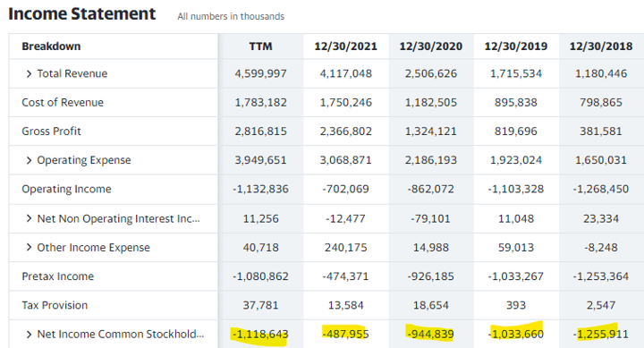Select the 12/30/2020 column header
This screenshot has width=644, height=348.
coord(431,47)
